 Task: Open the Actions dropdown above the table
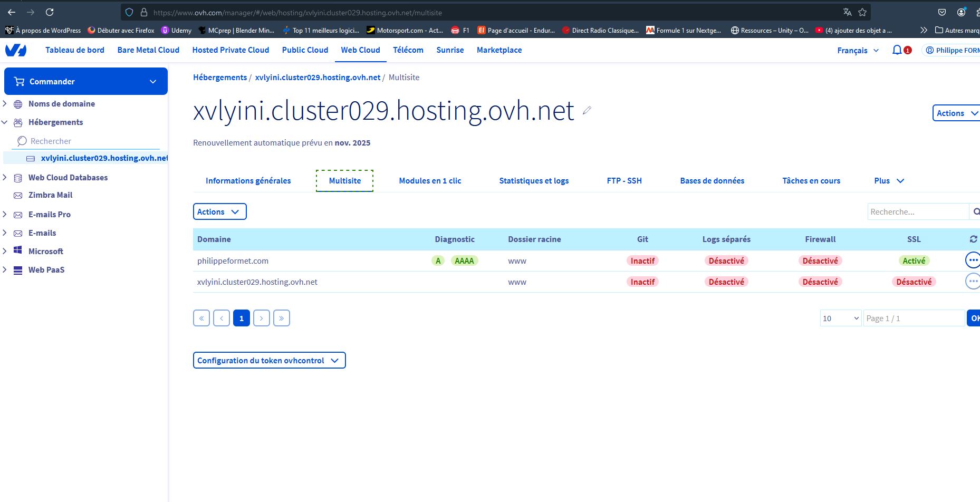(219, 212)
